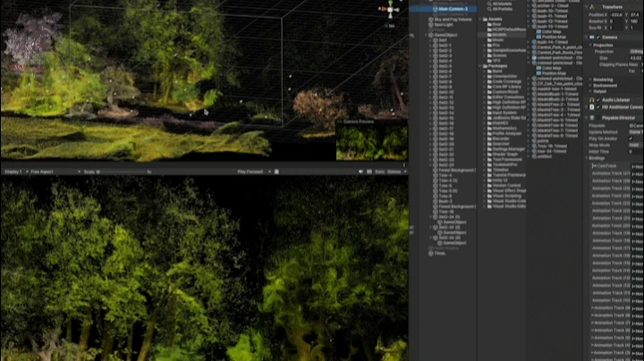The width and height of the screenshot is (644, 361).
Task: Select the CP_Oak_Tree_point_cloud asset
Action: (558, 84)
